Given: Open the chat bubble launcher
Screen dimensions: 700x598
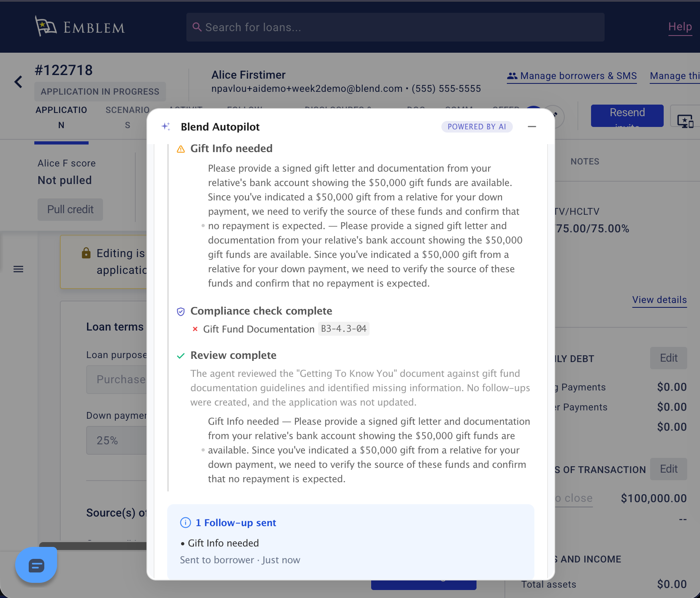Looking at the screenshot, I should point(36,565).
